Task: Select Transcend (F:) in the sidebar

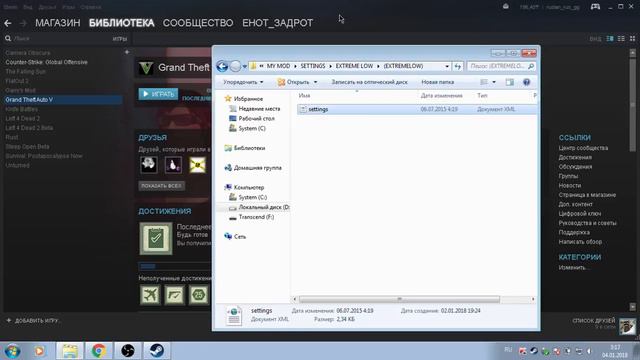Action: point(251,217)
